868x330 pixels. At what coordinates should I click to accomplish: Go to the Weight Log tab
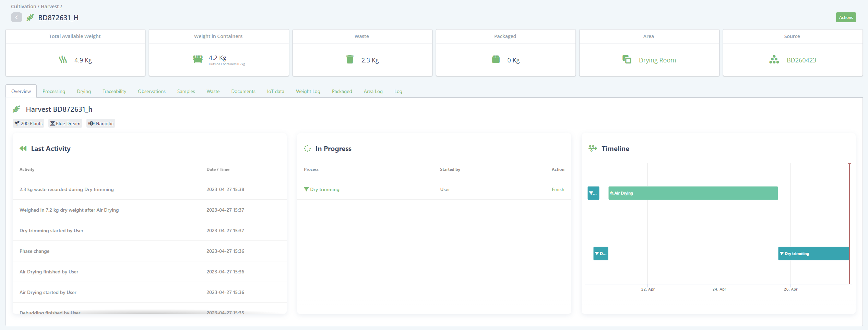coord(308,91)
